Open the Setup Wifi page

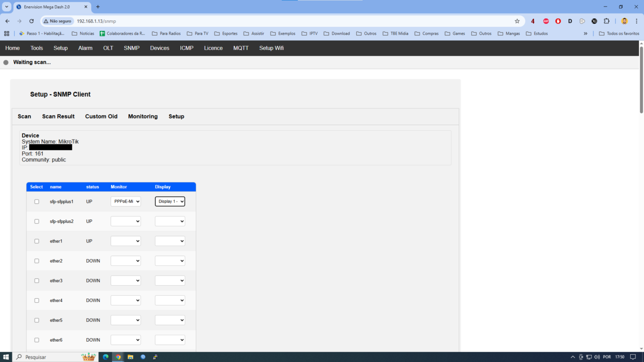(271, 48)
